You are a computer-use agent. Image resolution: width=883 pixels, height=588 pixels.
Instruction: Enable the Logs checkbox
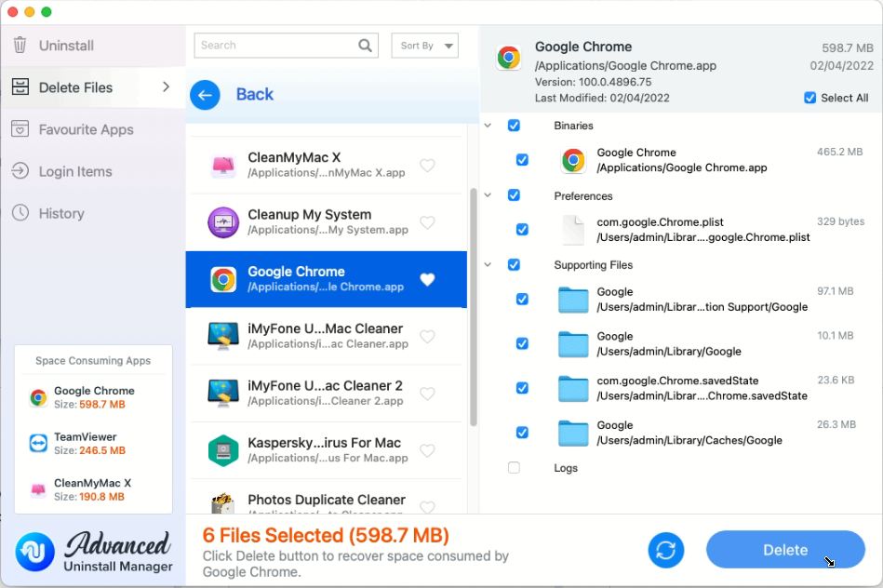[514, 467]
